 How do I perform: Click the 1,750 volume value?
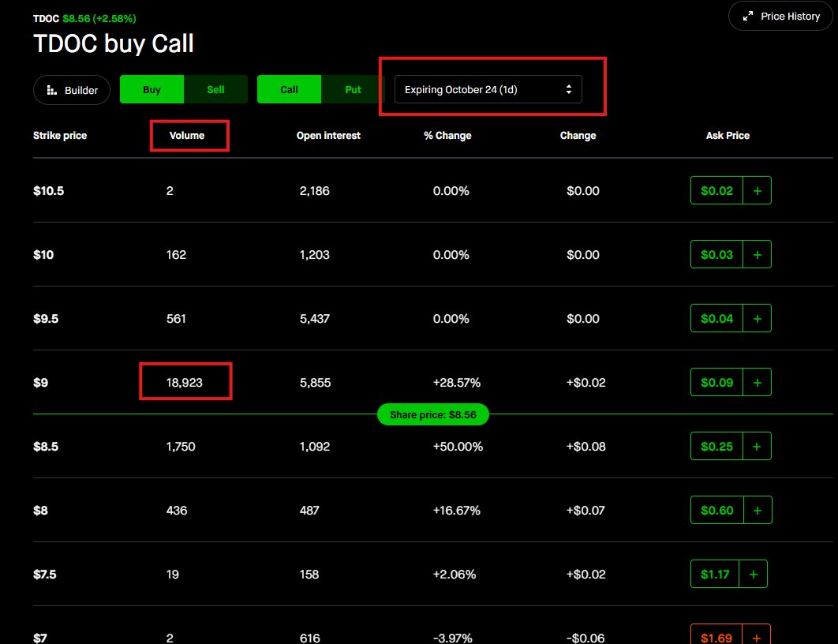tap(181, 446)
